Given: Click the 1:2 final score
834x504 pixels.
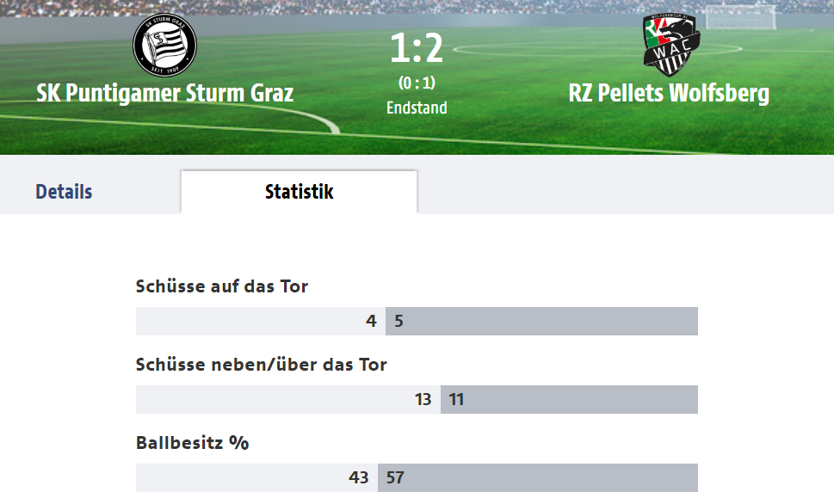Looking at the screenshot, I should 417,48.
